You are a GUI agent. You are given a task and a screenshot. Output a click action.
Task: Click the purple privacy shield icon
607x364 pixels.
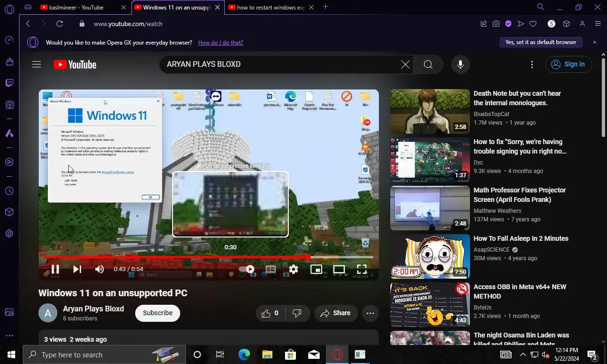508,24
